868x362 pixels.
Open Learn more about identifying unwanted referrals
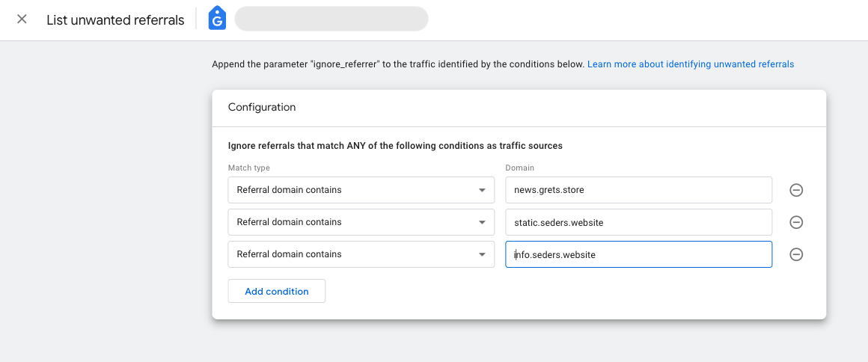tap(691, 64)
